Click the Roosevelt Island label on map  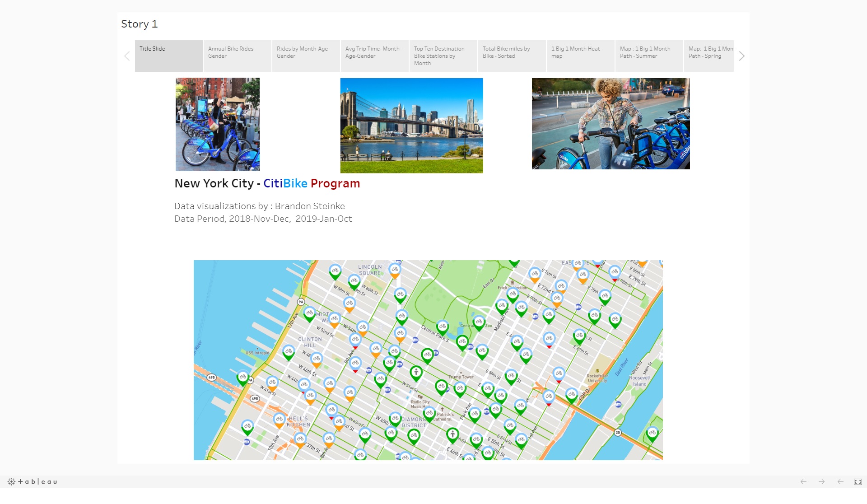click(x=640, y=381)
